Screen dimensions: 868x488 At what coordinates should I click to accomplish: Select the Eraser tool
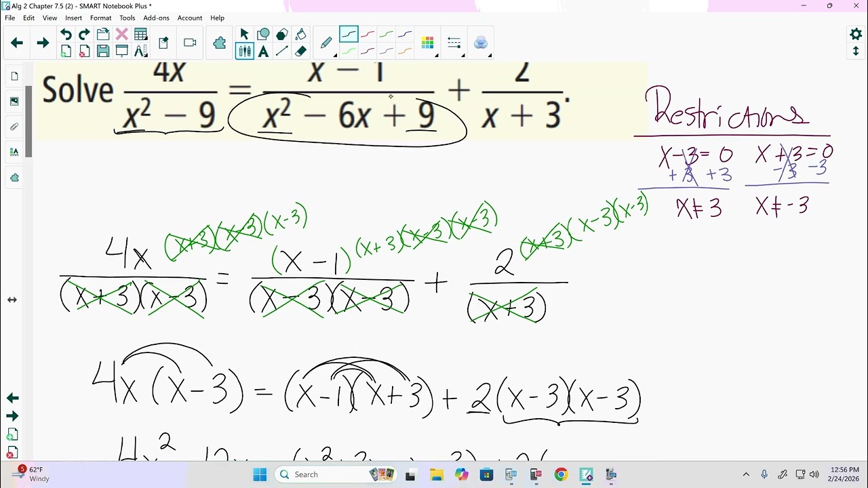click(301, 52)
